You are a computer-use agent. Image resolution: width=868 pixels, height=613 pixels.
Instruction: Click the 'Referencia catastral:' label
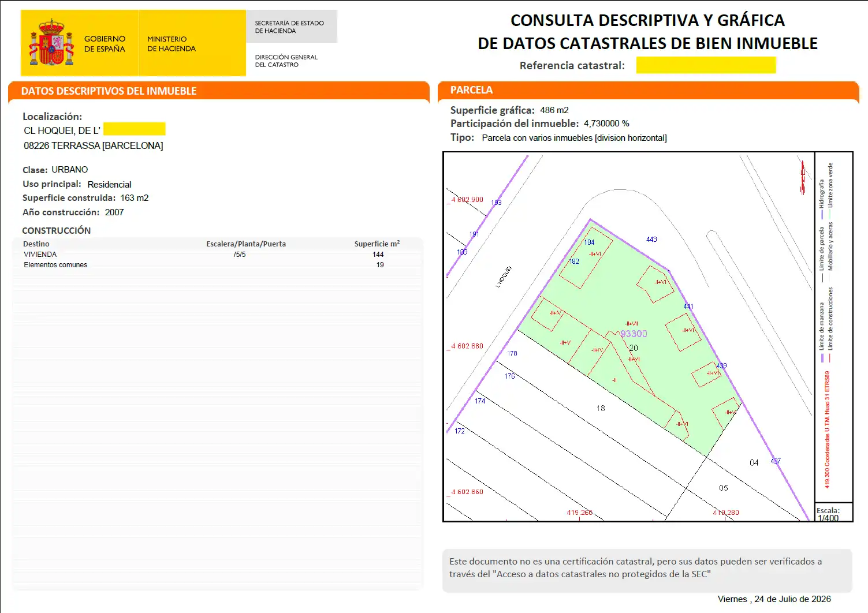[572, 66]
